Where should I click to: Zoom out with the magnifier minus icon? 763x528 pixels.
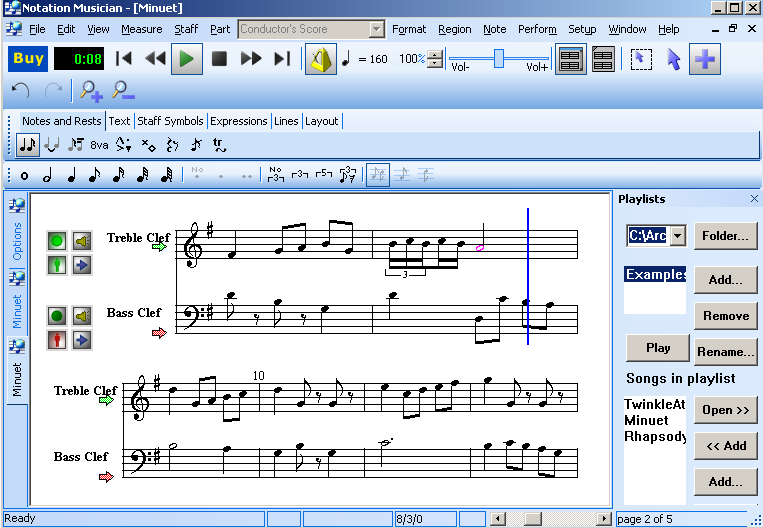tap(123, 91)
